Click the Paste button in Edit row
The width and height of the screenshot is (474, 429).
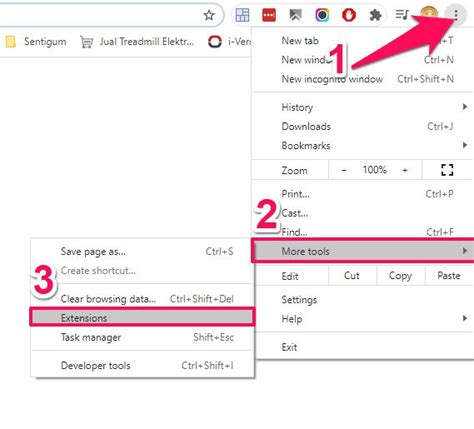[449, 276]
